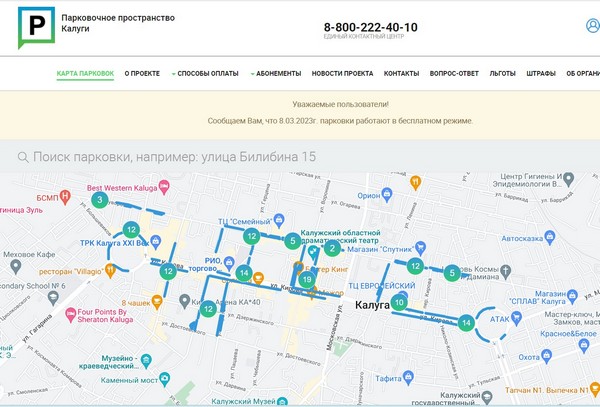Click БСМП hospital pin
The width and height of the screenshot is (600, 407).
pyautogui.click(x=65, y=197)
